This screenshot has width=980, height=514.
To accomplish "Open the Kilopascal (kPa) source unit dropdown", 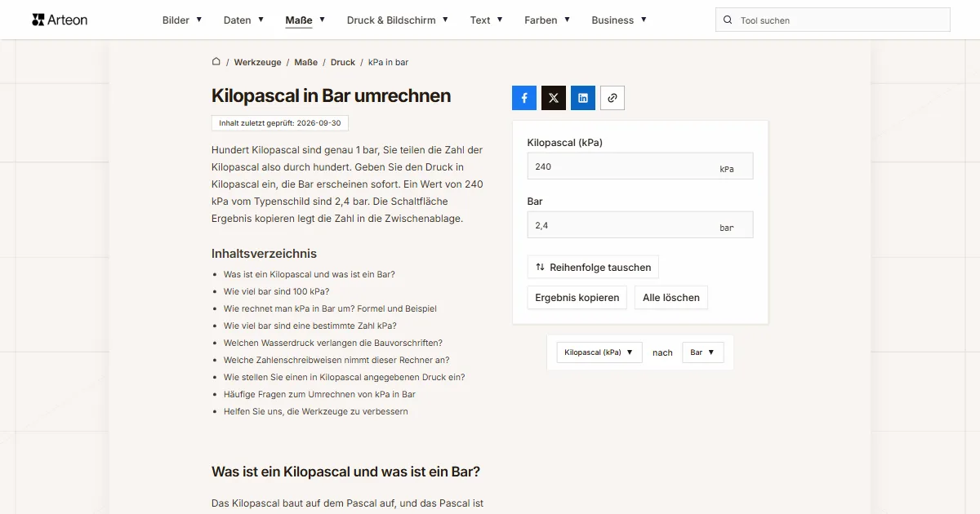I will [x=599, y=352].
